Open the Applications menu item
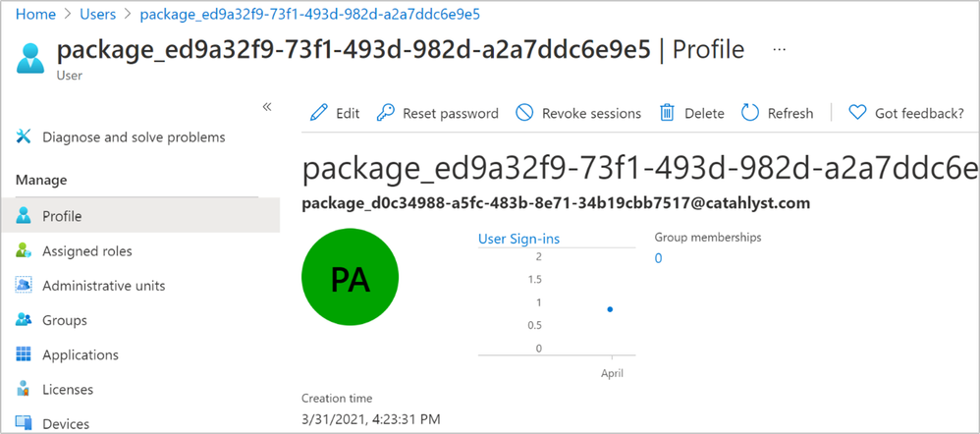The height and width of the screenshot is (434, 980). (x=80, y=354)
